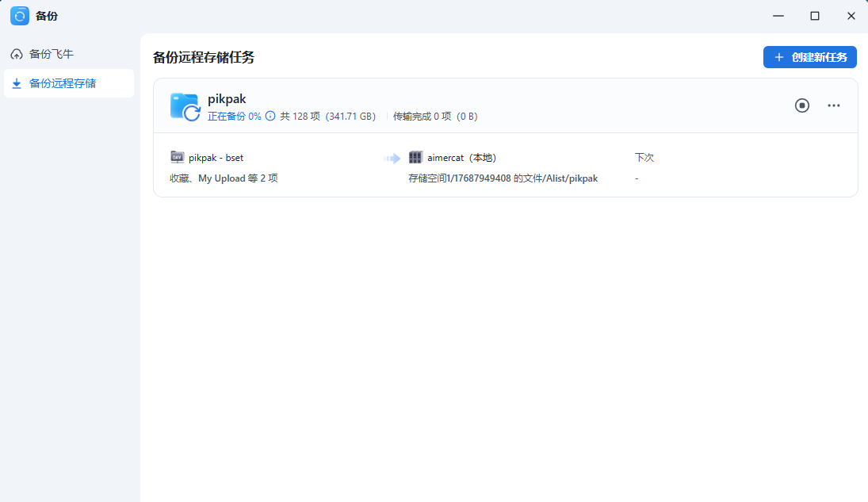The width and height of the screenshot is (868, 502).
Task: Click the transfer direction arrow icon
Action: coord(392,159)
